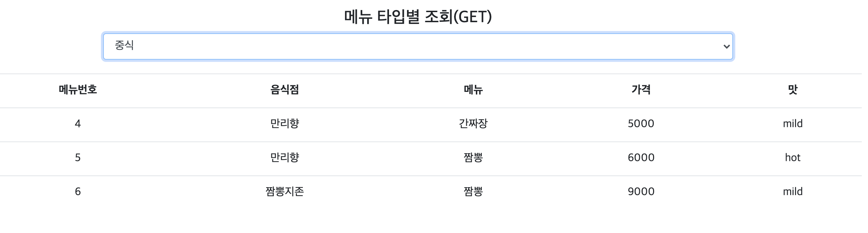Click the dropdown chevron arrow
The image size is (868, 233).
(726, 46)
